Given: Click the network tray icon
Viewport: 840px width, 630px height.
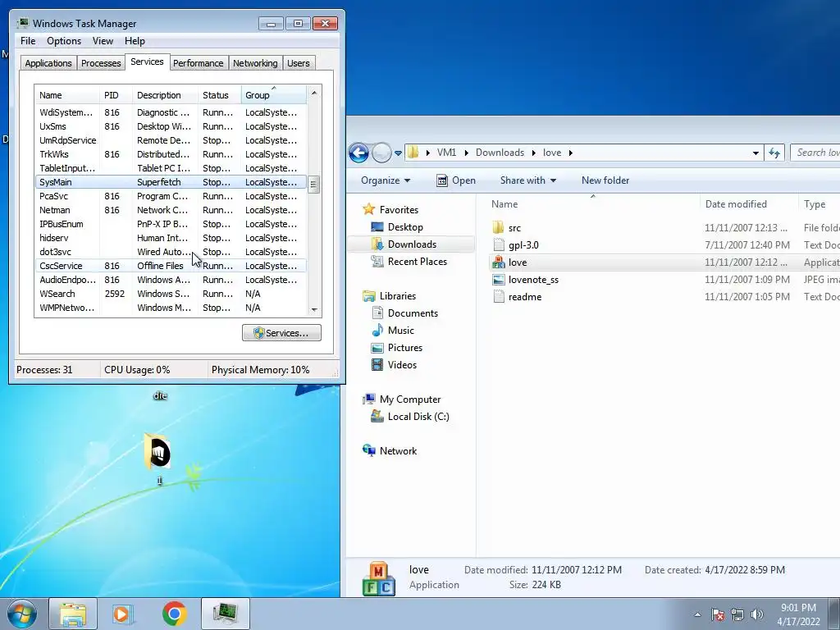Looking at the screenshot, I should coord(737,615).
